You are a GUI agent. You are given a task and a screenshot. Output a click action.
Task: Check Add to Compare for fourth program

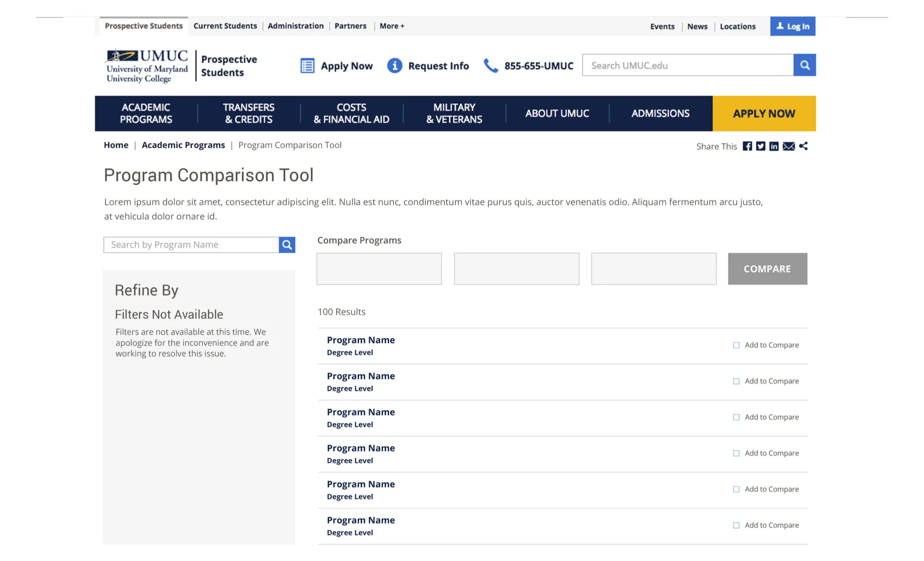point(736,453)
